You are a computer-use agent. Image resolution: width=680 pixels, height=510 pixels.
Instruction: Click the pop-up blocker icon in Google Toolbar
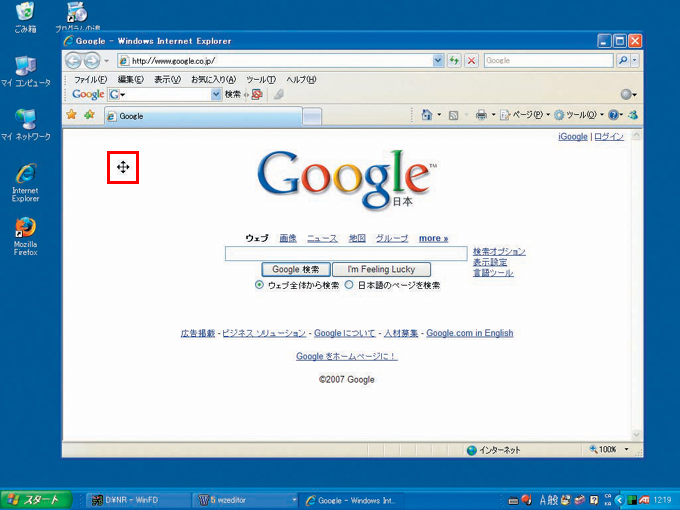pyautogui.click(x=257, y=94)
